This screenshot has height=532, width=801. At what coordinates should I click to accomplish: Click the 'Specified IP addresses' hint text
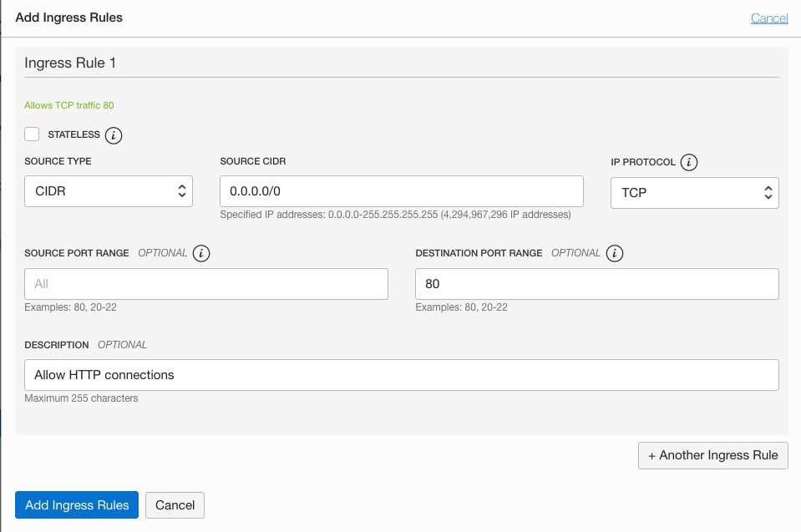(x=395, y=215)
